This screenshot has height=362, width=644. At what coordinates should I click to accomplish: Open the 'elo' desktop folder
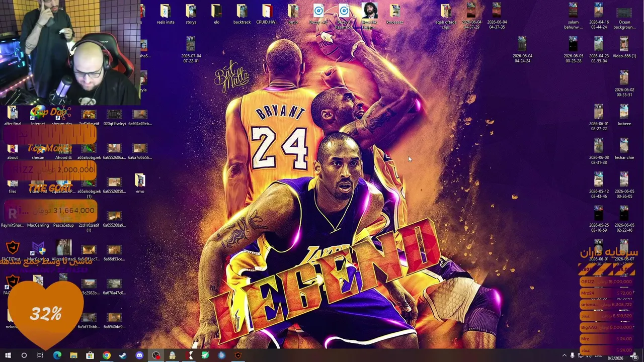click(x=216, y=15)
